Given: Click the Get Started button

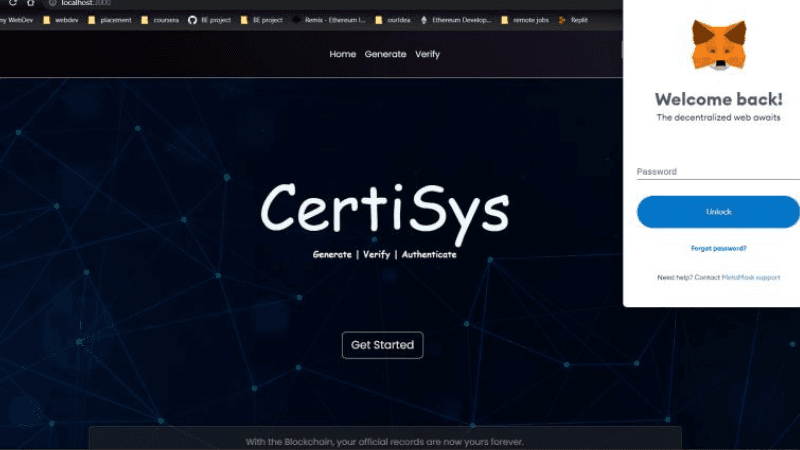Looking at the screenshot, I should pyautogui.click(x=382, y=345).
